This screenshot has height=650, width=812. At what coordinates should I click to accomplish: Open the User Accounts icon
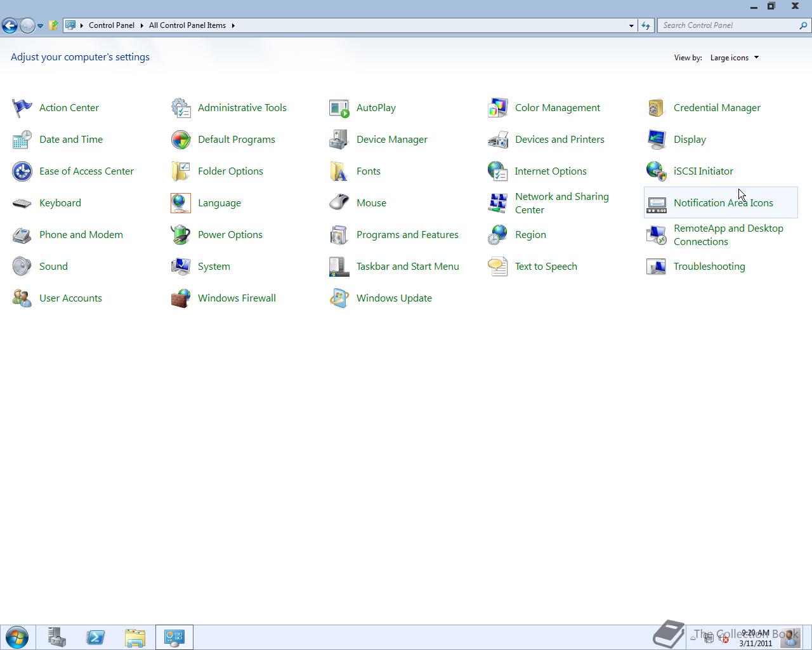tap(22, 298)
